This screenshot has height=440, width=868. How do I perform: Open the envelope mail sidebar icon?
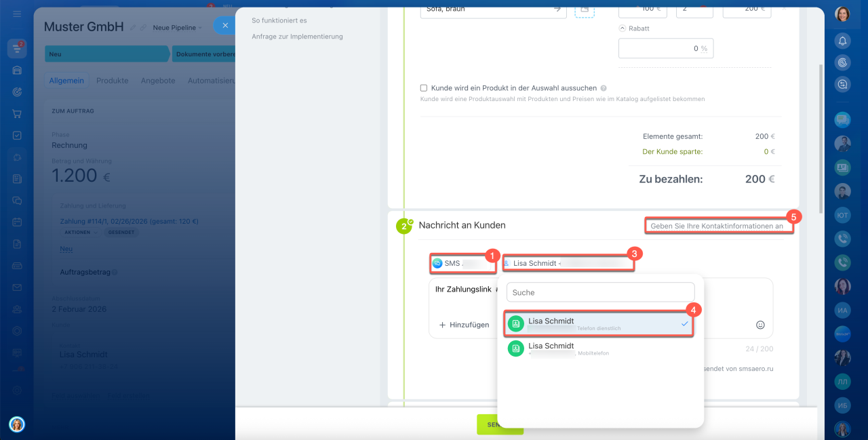tap(17, 287)
